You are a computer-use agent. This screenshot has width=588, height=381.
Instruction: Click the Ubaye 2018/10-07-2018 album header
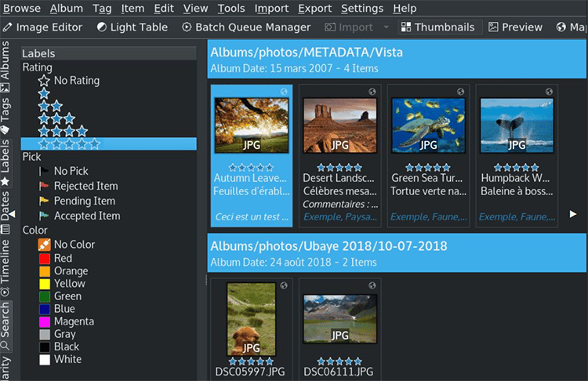(397, 252)
